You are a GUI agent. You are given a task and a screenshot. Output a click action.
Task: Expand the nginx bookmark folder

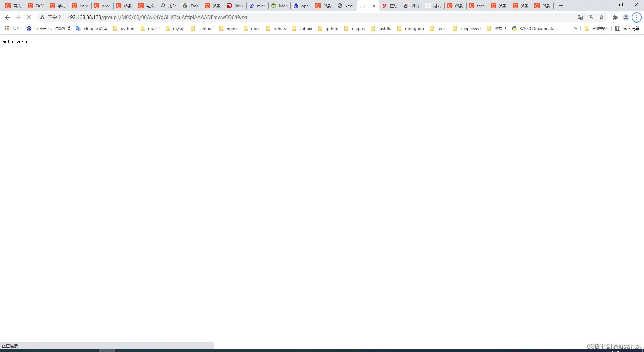[x=228, y=29]
